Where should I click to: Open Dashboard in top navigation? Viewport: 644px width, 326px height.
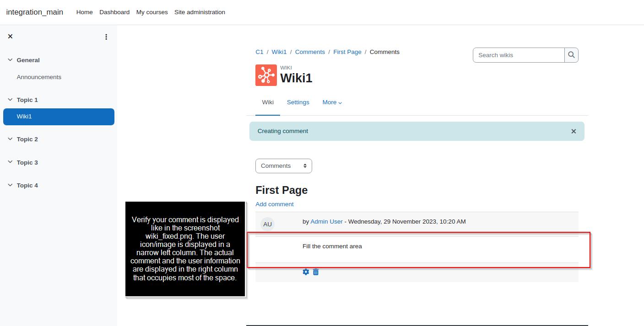tap(114, 12)
